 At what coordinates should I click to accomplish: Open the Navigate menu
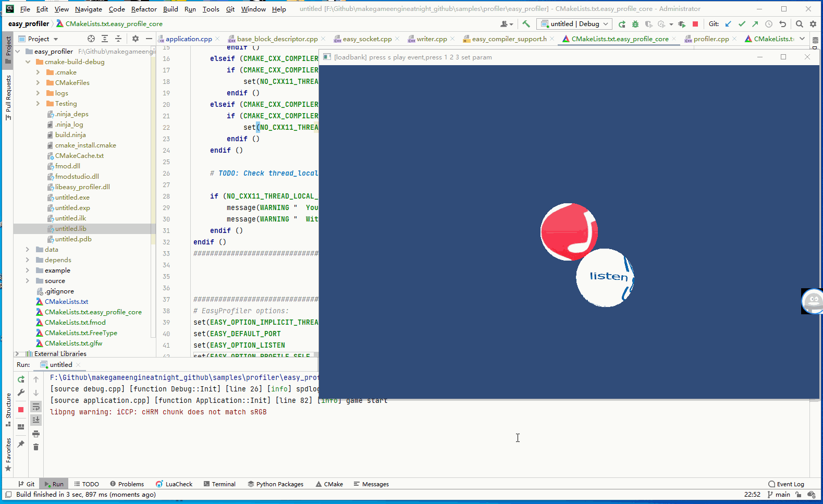(89, 9)
